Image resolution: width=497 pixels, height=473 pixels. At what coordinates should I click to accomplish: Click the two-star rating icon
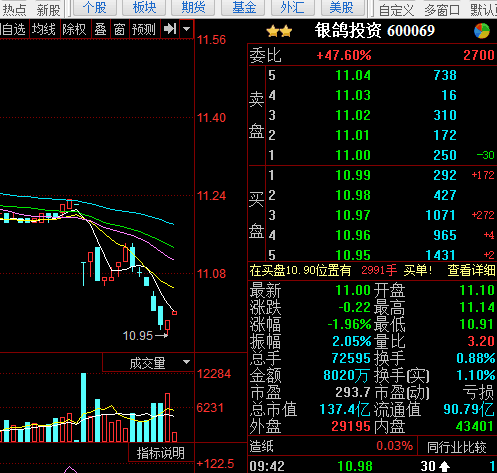click(x=279, y=32)
